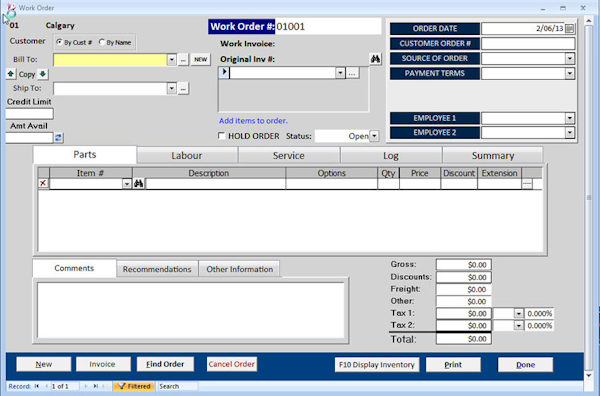The width and height of the screenshot is (600, 396).
Task: Click the Invoice button
Action: coord(102,364)
